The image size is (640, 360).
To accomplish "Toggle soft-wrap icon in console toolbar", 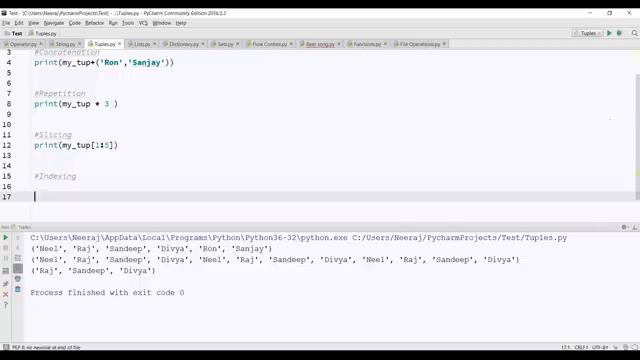I will (x=18, y=258).
